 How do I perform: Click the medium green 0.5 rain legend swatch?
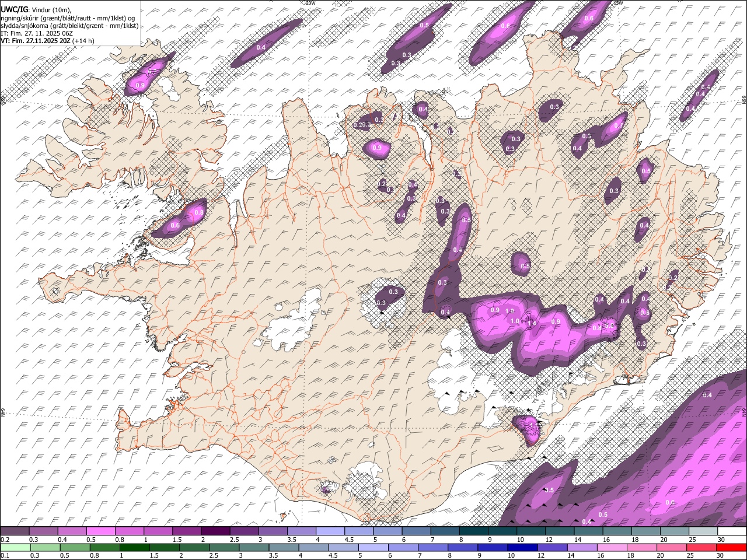coord(75,548)
